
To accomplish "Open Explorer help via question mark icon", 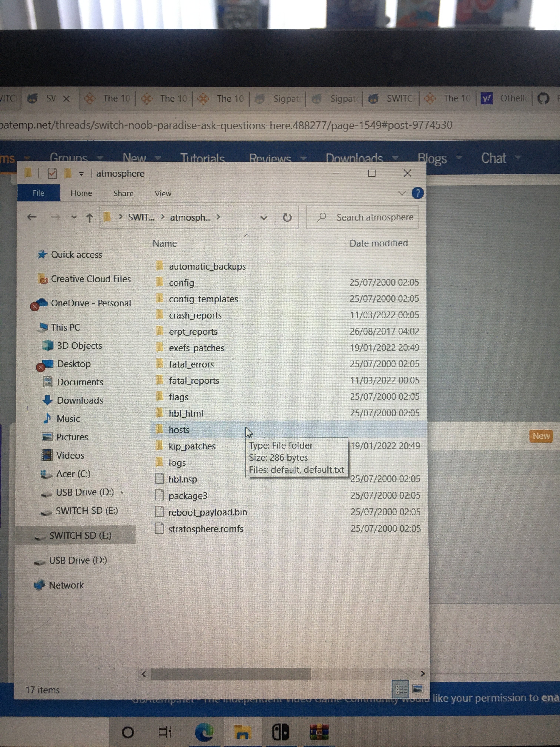I will coord(418,193).
